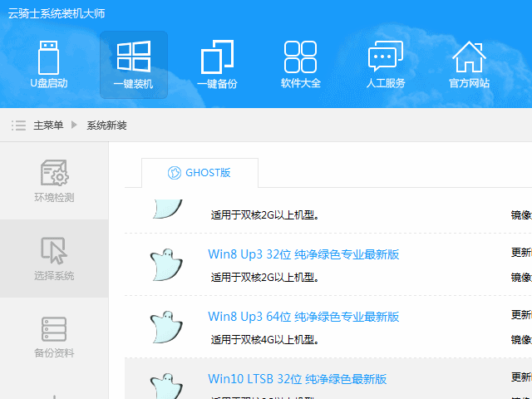Select the 一键装机 one-click install icon

pos(134,65)
